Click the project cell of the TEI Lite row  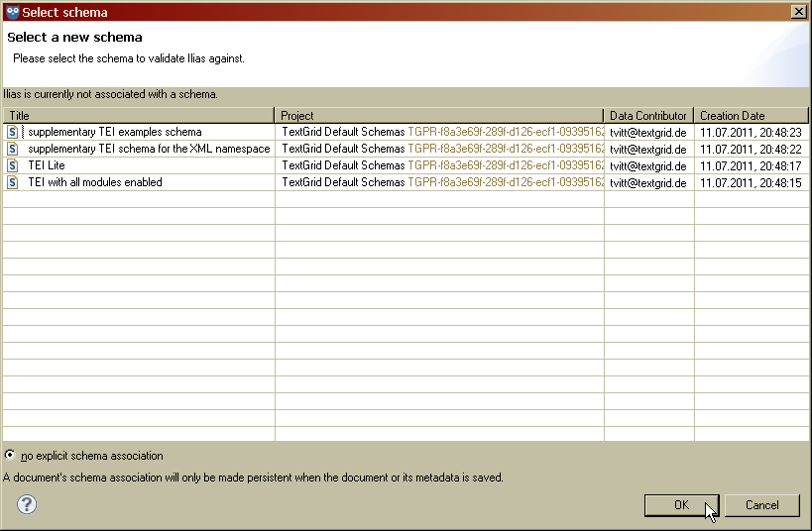coord(439,165)
